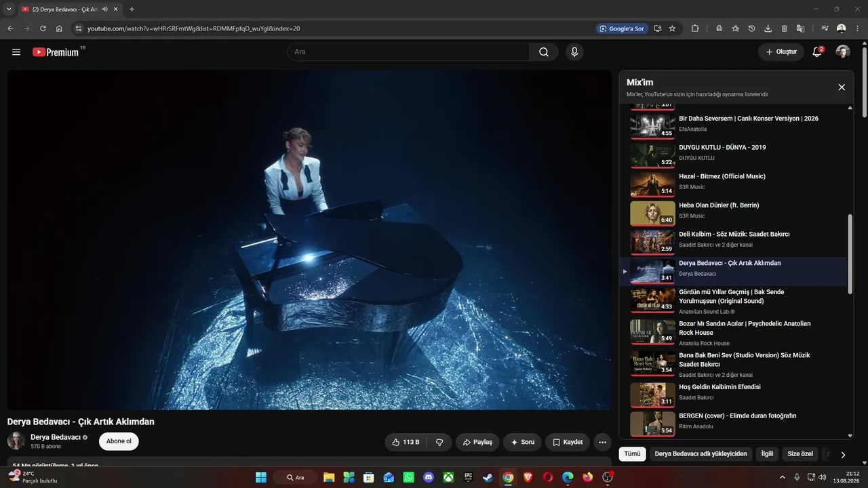Go back to the previous page

(10, 28)
